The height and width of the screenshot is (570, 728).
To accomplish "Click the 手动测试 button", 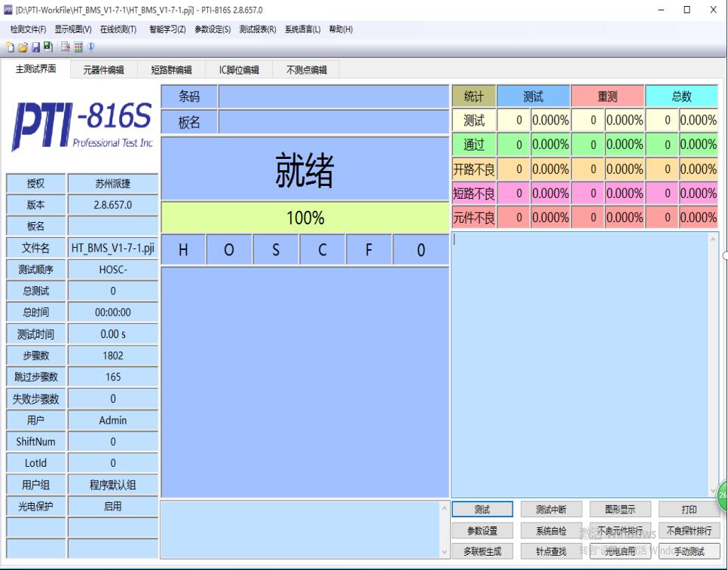I will click(x=689, y=552).
